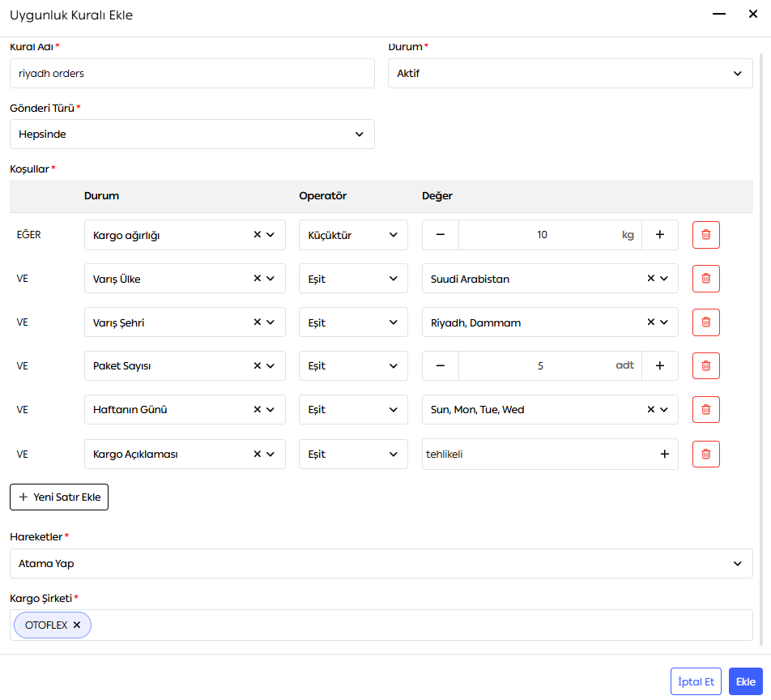Delete the Kargo ağırlığı condition row
771x700 pixels.
pos(705,235)
